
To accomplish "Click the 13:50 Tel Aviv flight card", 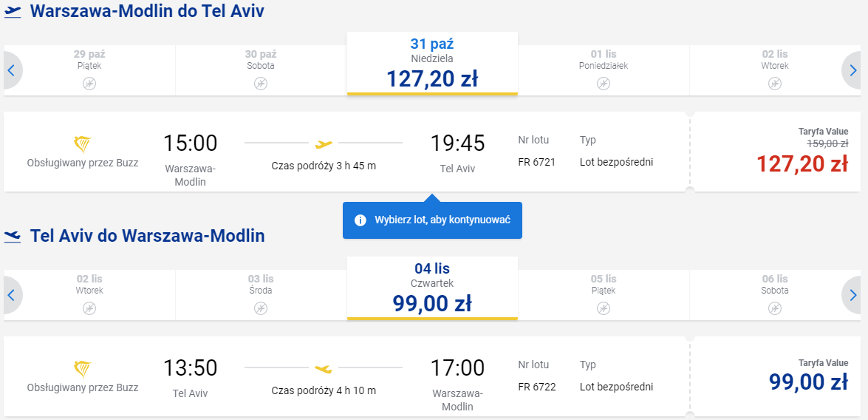I will point(346,376).
